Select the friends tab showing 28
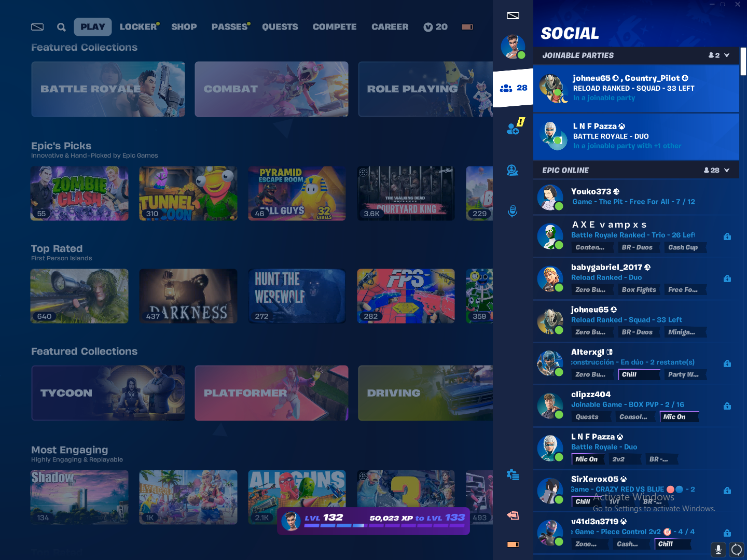This screenshot has width=747, height=560. point(513,88)
